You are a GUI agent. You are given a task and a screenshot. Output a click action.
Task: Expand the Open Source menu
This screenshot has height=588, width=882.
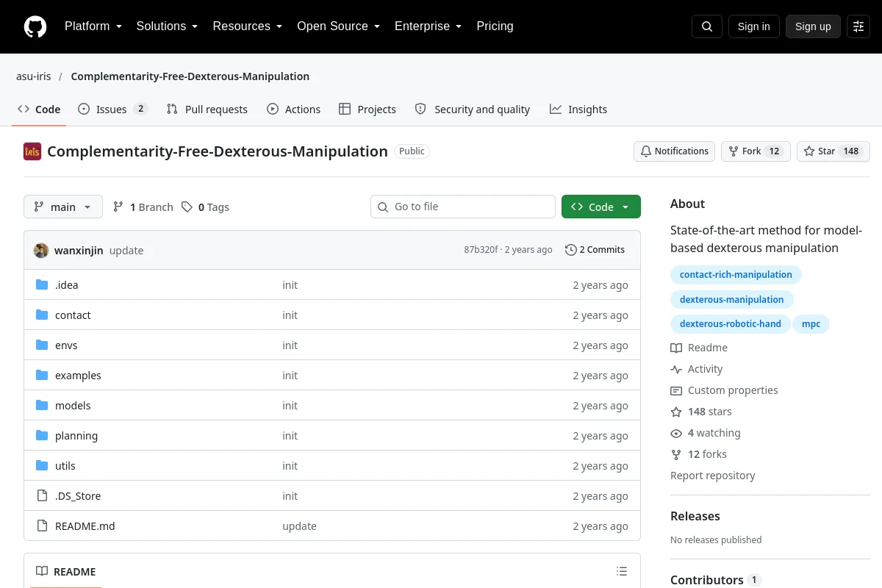[x=338, y=26]
